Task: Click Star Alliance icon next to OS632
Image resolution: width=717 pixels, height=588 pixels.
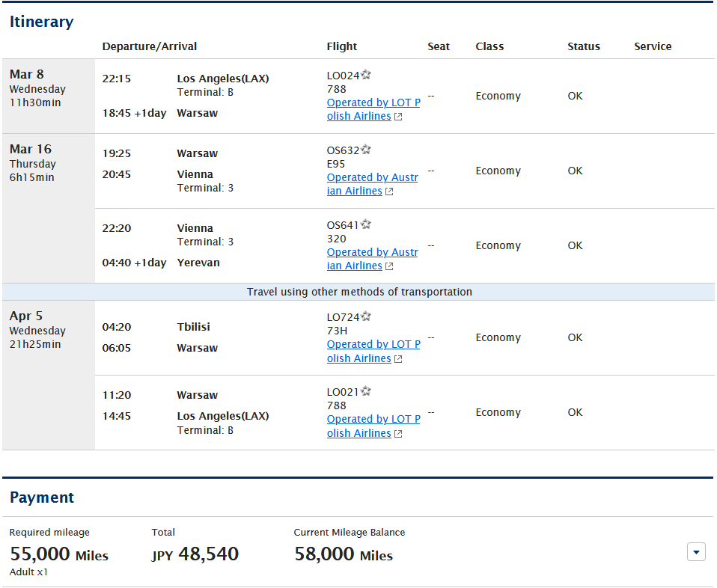Action: point(366,150)
